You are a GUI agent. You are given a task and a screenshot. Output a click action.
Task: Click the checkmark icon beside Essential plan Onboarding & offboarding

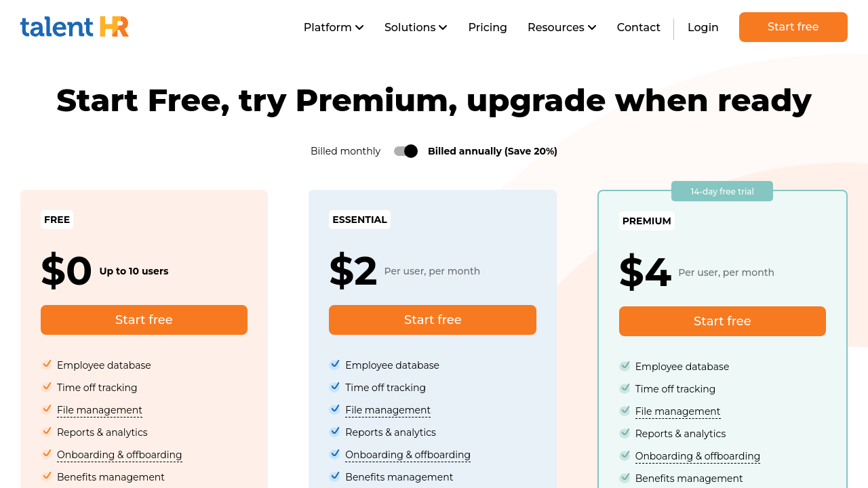(335, 454)
